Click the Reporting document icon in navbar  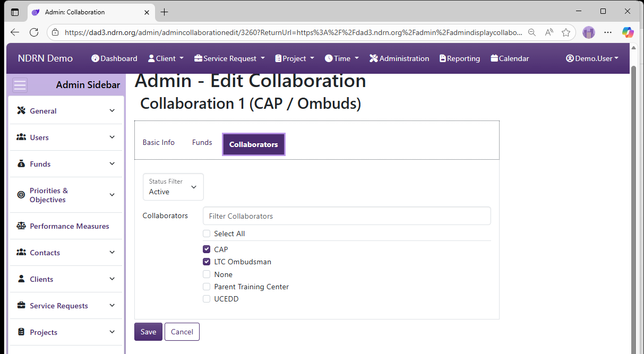(443, 58)
